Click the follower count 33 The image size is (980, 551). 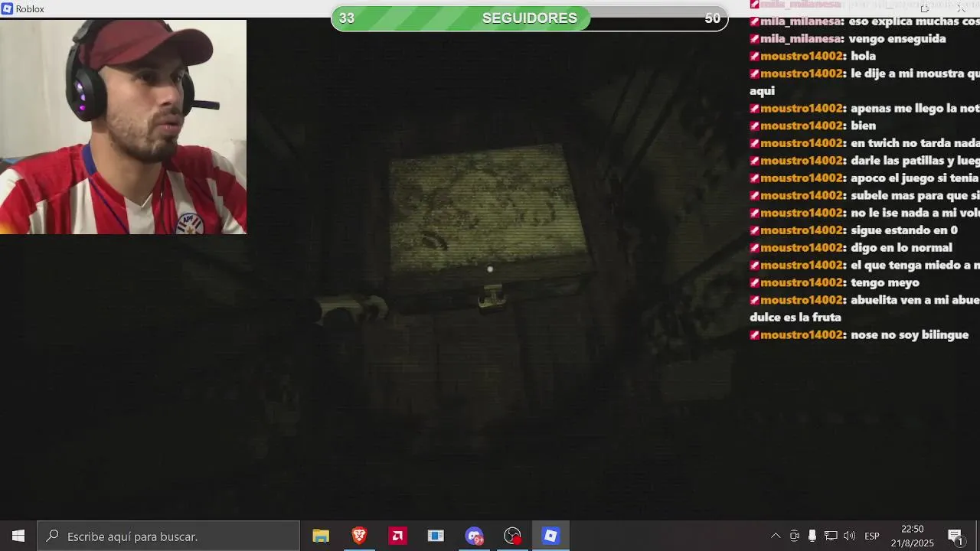click(x=347, y=18)
